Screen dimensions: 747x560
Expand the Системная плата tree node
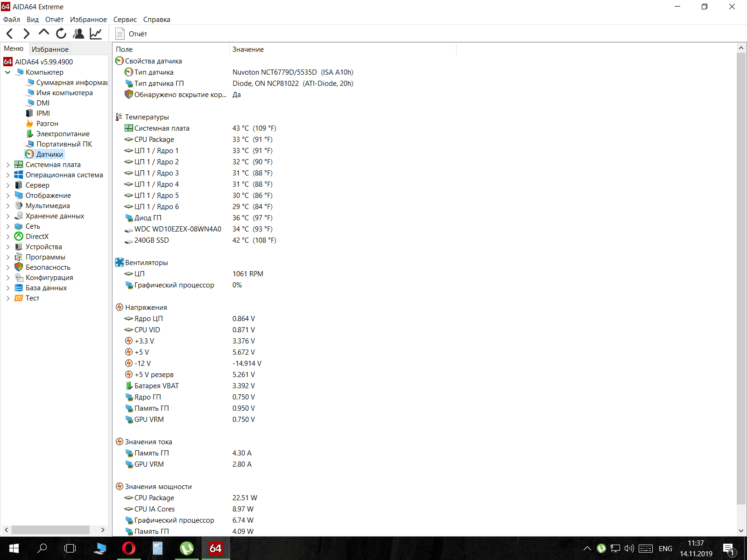8,165
